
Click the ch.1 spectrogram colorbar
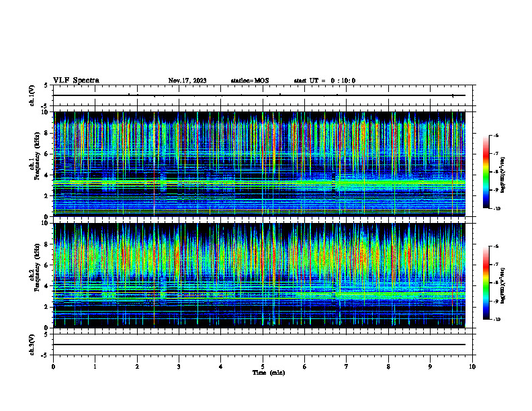coord(486,172)
